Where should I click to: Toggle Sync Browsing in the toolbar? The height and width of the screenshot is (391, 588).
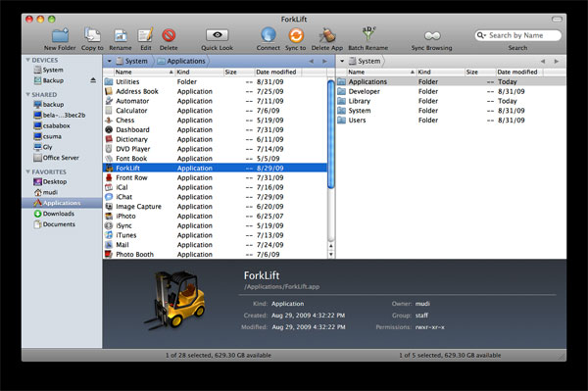[x=432, y=35]
